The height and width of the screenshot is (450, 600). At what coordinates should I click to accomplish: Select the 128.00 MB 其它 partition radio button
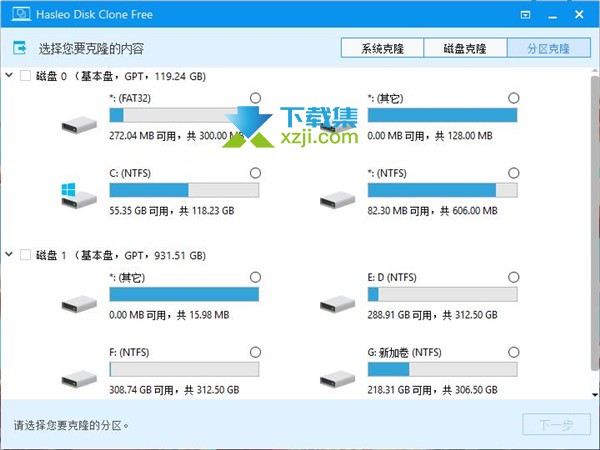514,98
